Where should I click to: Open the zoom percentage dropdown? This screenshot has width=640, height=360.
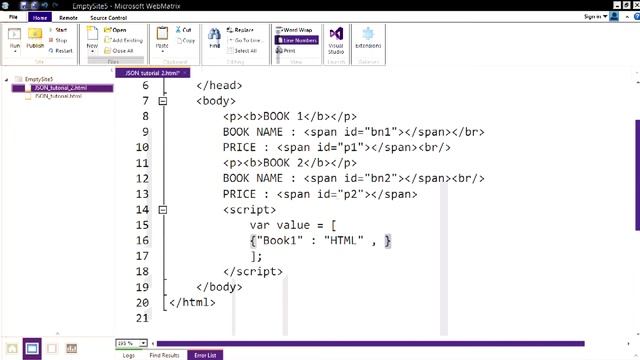143,343
